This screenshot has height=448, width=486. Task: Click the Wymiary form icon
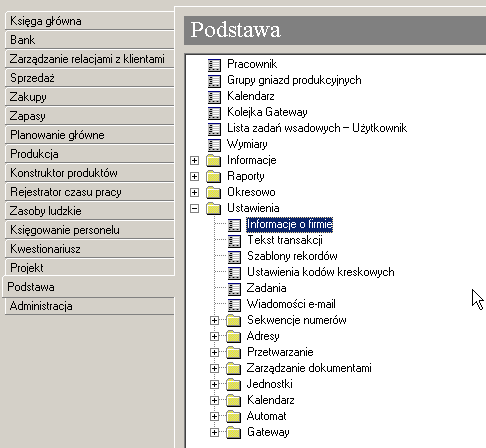pyautogui.click(x=214, y=145)
